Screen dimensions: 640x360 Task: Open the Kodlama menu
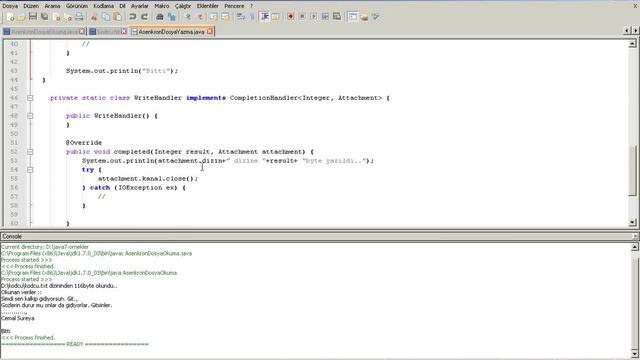point(104,6)
